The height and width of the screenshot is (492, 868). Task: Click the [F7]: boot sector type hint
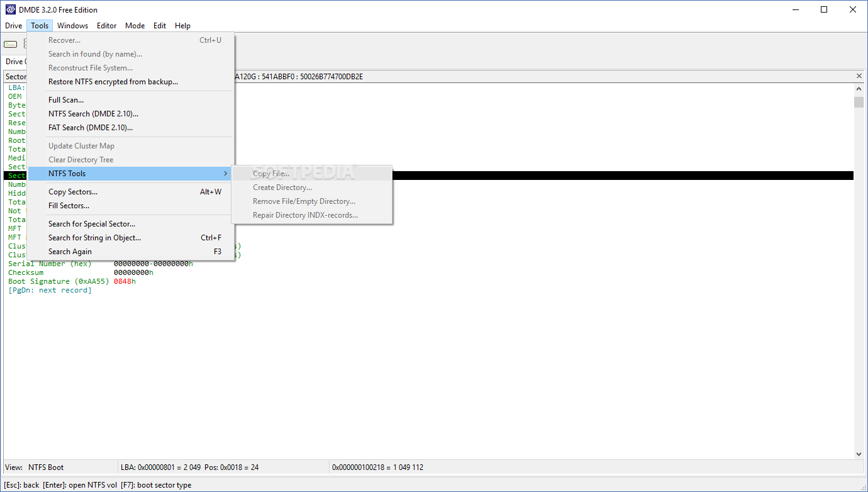click(156, 485)
